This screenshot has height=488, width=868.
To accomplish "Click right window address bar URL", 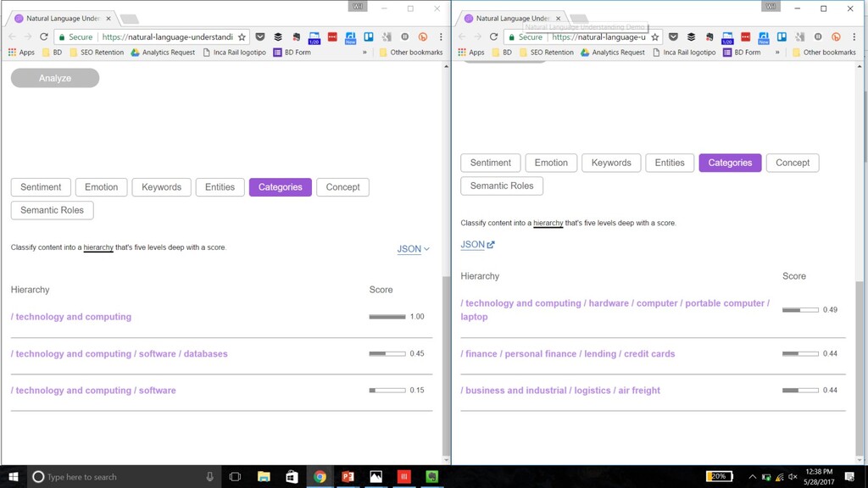I will (x=598, y=37).
